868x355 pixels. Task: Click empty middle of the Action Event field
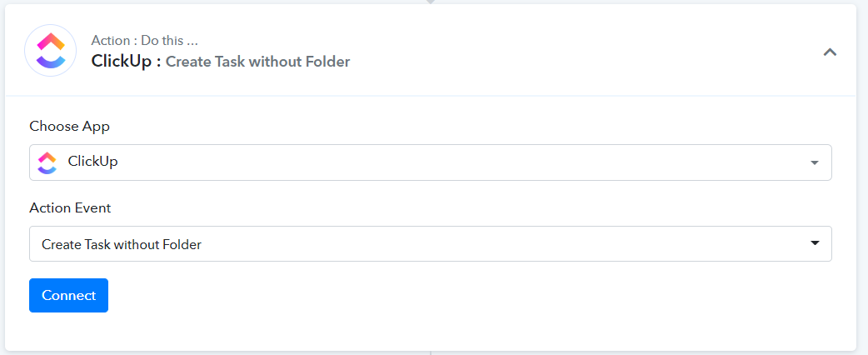coord(500,244)
